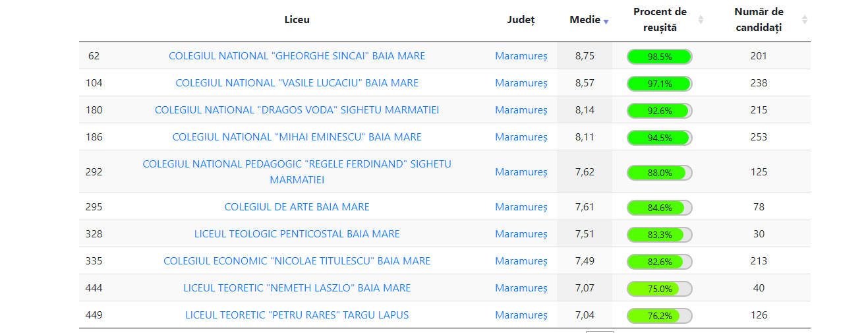This screenshot has height=333, width=868.
Task: Open Colegiul de Arte Baia Mare link
Action: [x=297, y=207]
